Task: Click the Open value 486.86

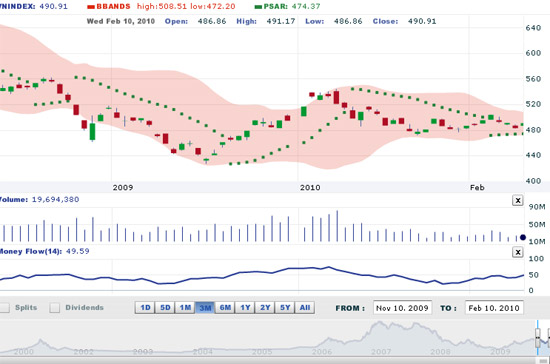Action: point(212,21)
